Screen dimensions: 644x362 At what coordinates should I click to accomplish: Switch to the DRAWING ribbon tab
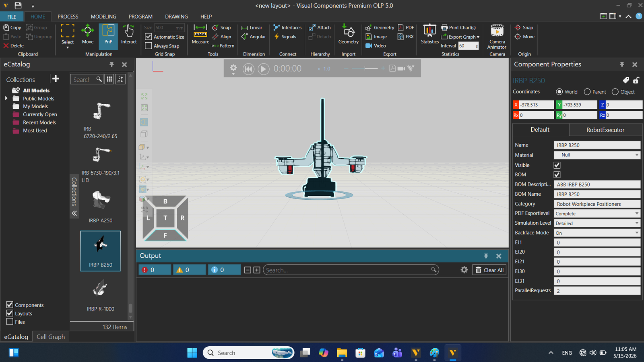[176, 17]
